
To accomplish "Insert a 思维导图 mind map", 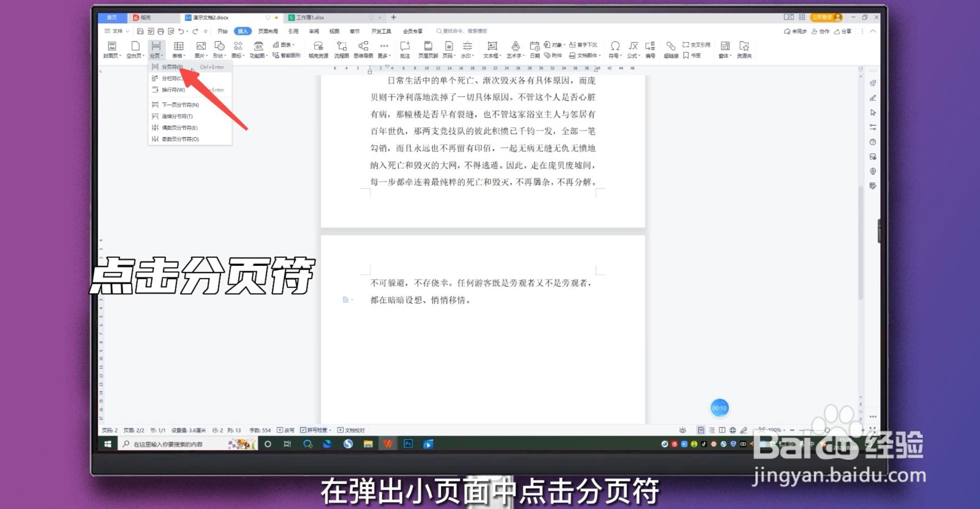I will pos(363,50).
